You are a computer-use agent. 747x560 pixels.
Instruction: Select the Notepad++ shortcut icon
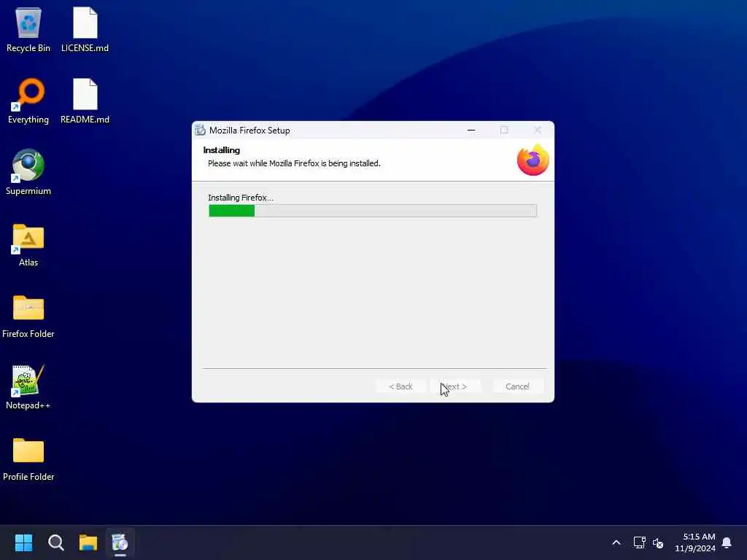(x=28, y=386)
